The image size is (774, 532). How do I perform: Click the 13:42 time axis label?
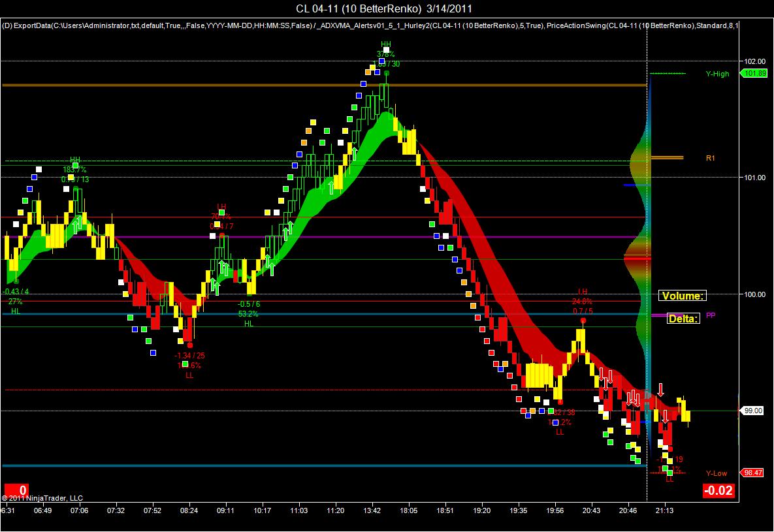coord(372,510)
